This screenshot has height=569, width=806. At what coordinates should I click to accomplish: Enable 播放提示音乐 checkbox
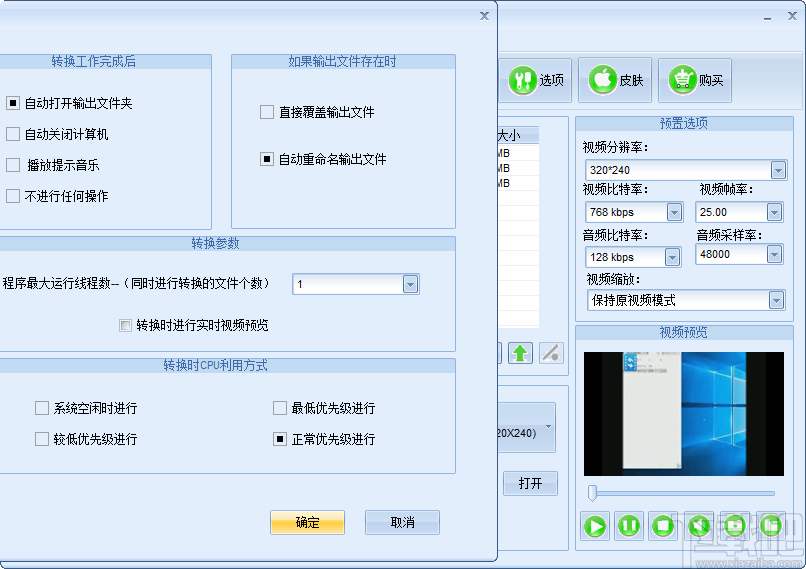13,165
